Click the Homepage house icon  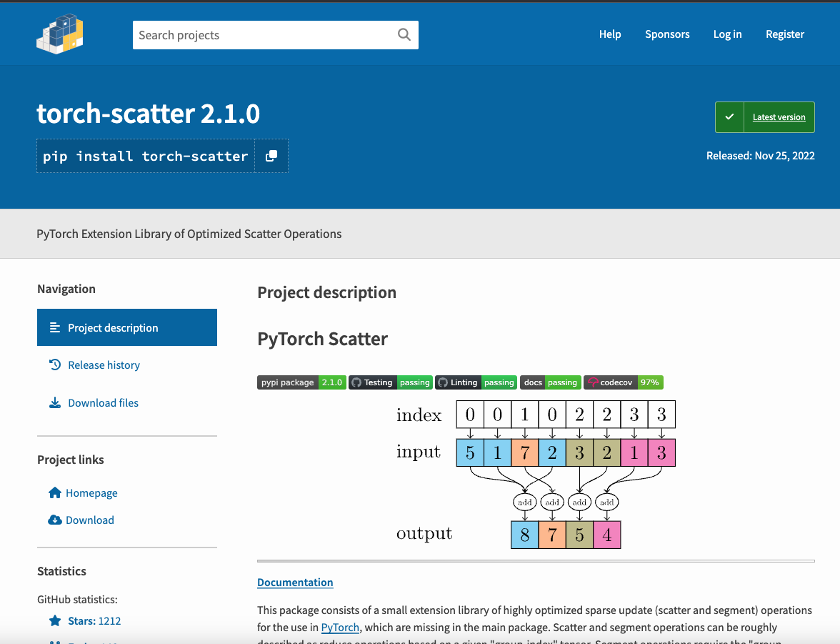54,492
